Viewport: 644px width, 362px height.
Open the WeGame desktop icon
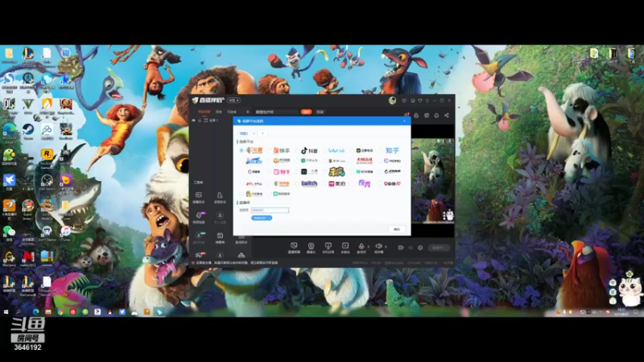pos(9,259)
